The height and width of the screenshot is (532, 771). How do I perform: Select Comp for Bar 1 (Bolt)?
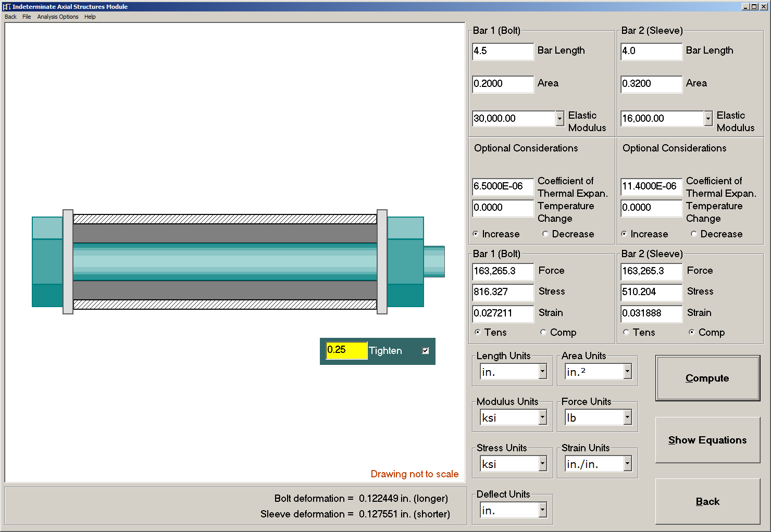pyautogui.click(x=543, y=332)
